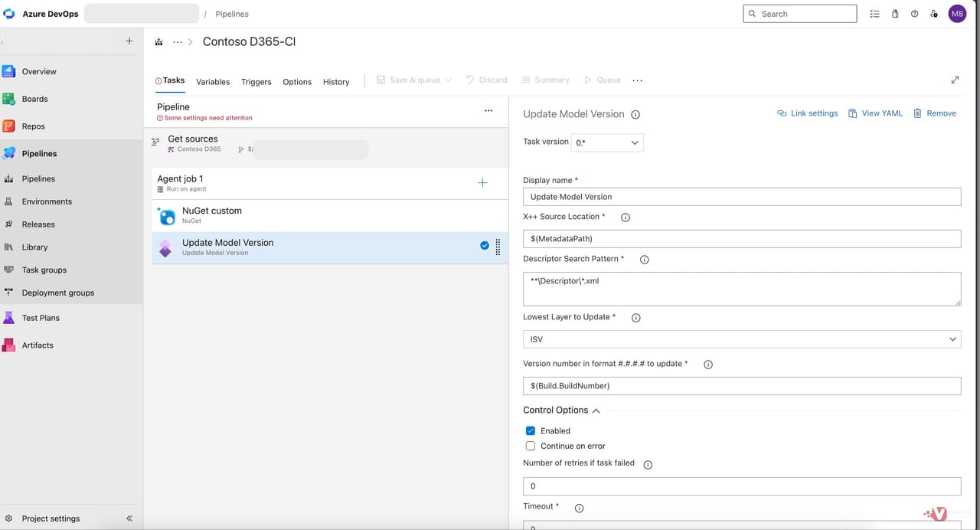Click info icon next to Update Model Version title

pos(635,115)
